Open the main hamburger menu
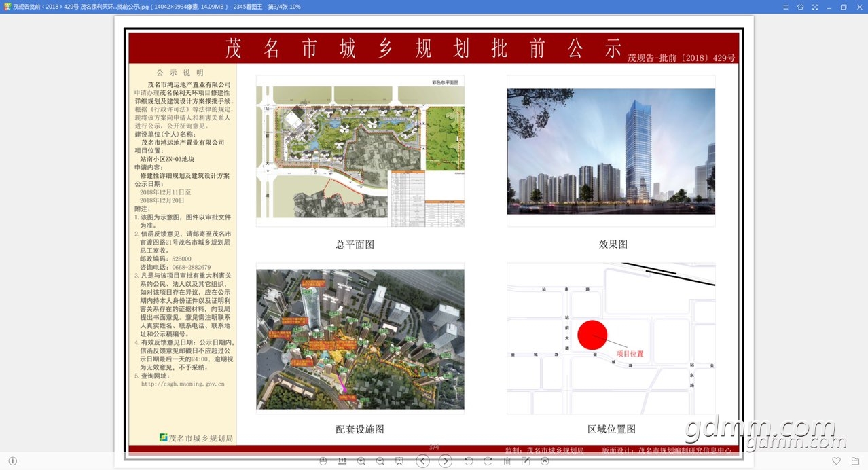The width and height of the screenshot is (868, 470). [785, 7]
